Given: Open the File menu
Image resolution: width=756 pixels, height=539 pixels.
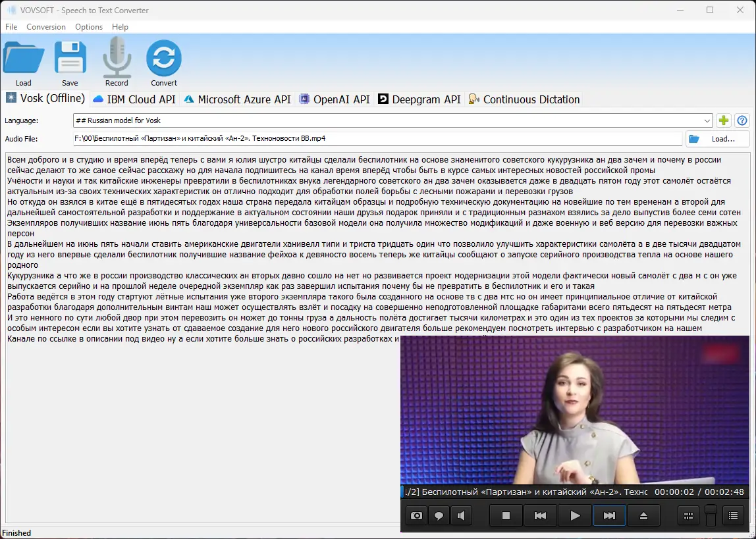Looking at the screenshot, I should click(11, 27).
